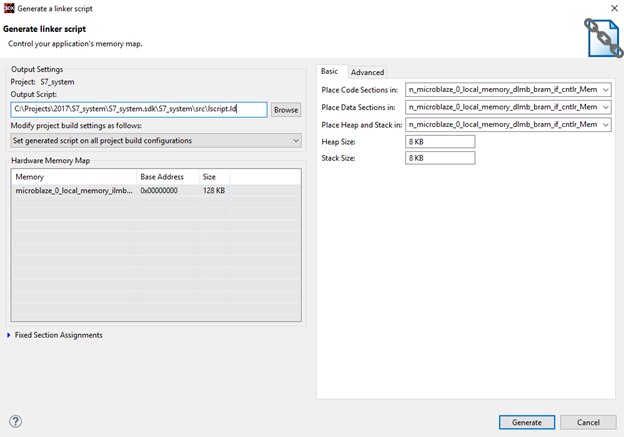The width and height of the screenshot is (624, 437).
Task: Click the Browse button
Action: tap(286, 110)
